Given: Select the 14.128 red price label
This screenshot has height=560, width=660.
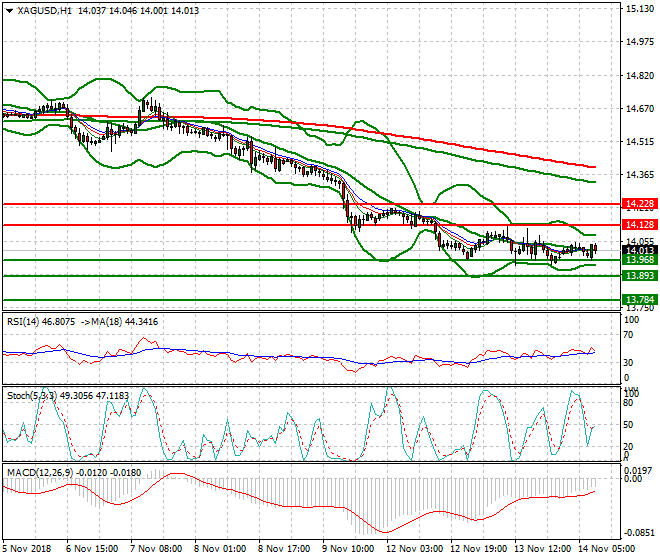Looking at the screenshot, I should click(x=638, y=225).
